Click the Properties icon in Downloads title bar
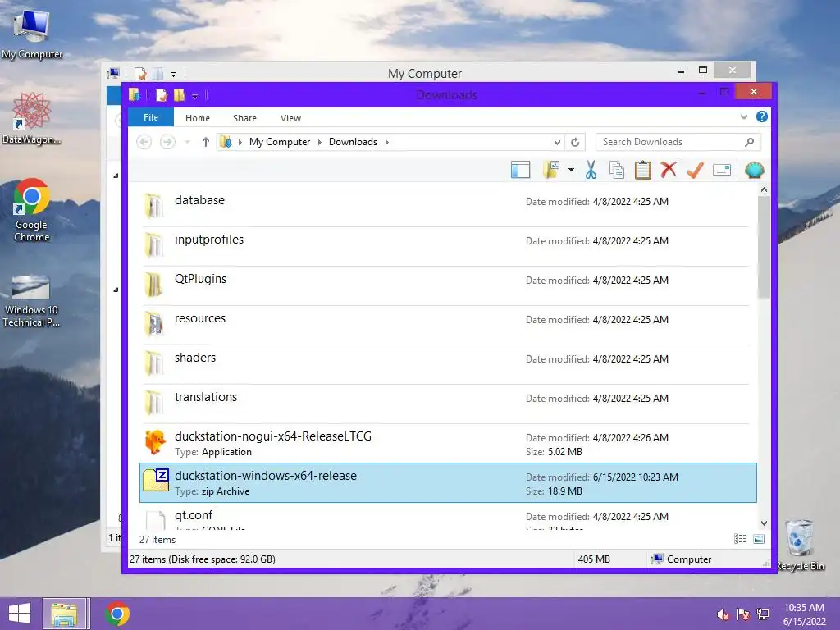840x630 pixels. click(162, 95)
